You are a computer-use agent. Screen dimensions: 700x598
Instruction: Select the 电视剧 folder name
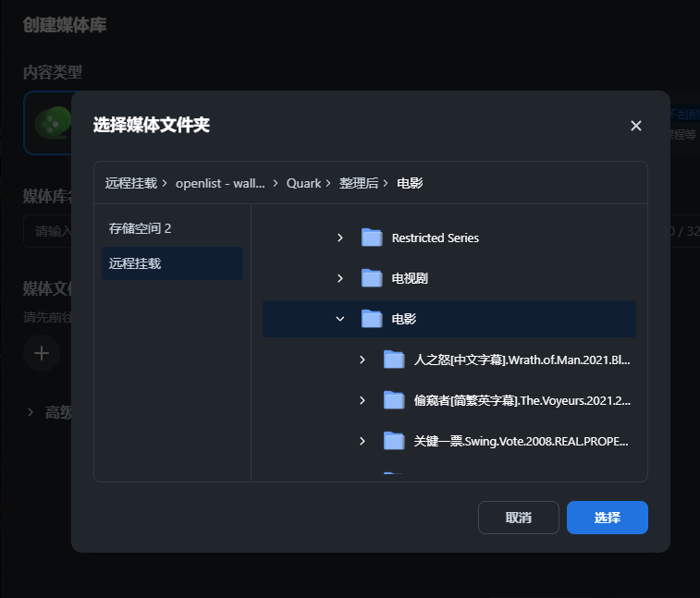[x=410, y=278]
